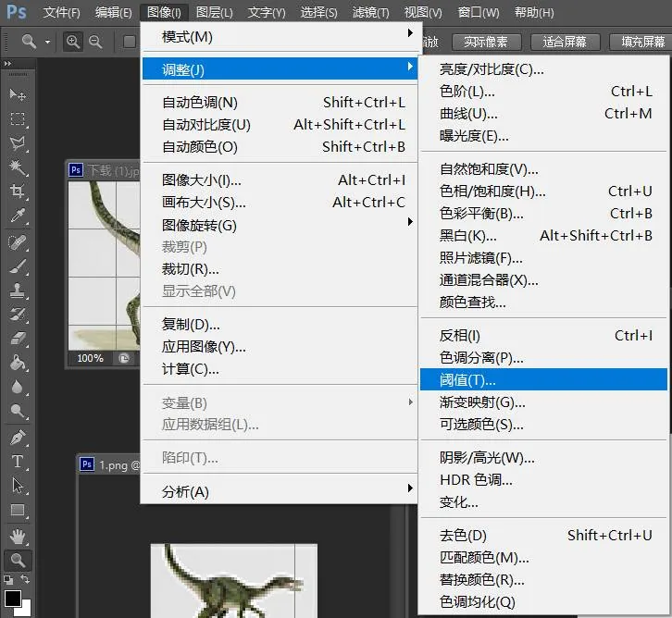Click background white color swatch

tap(26, 610)
